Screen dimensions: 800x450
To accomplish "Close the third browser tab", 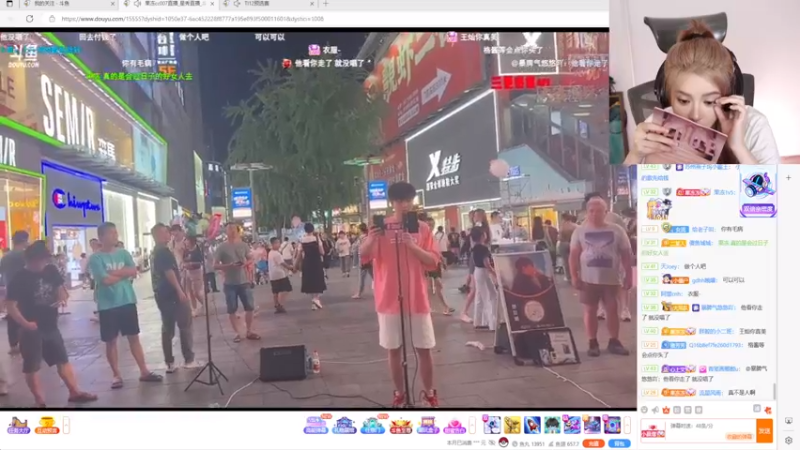I will click(x=312, y=4).
